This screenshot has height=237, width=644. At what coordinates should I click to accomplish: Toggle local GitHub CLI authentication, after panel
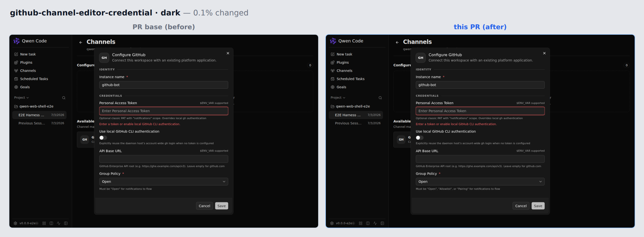(x=420, y=138)
